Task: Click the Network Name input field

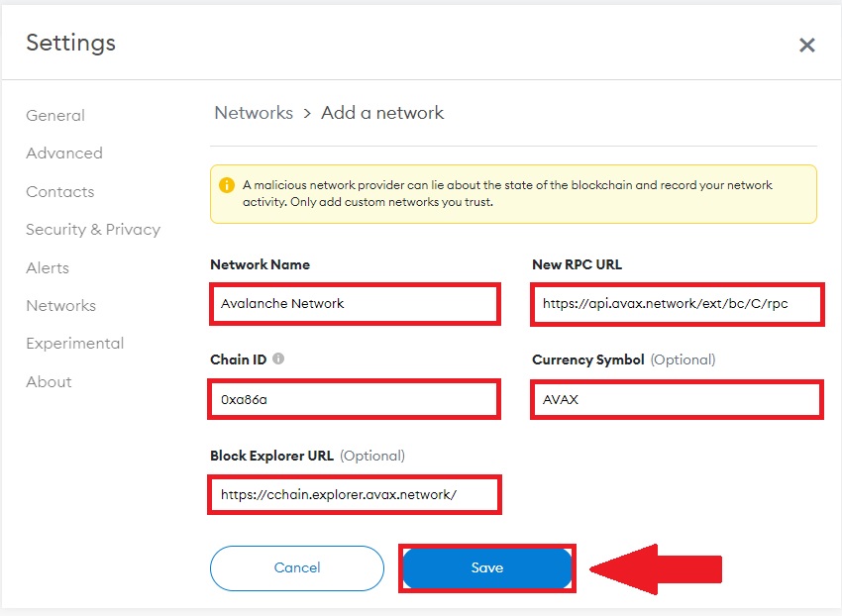Action: pyautogui.click(x=355, y=304)
